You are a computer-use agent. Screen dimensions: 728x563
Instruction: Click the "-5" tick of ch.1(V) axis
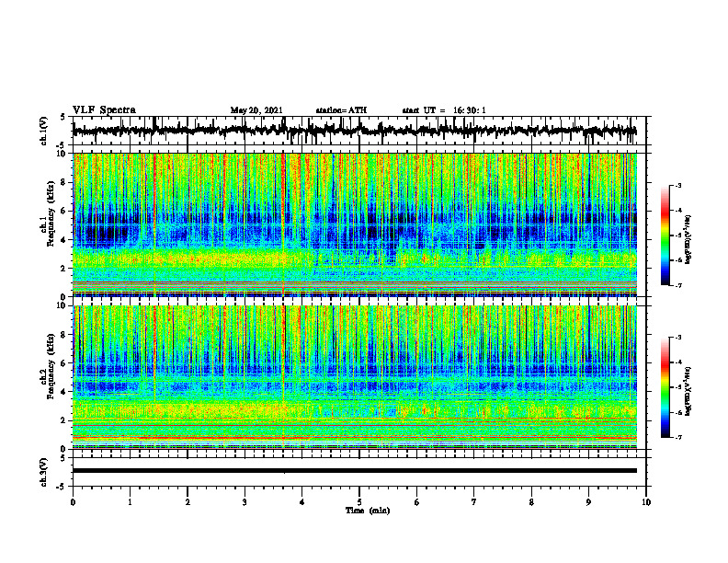coord(62,145)
